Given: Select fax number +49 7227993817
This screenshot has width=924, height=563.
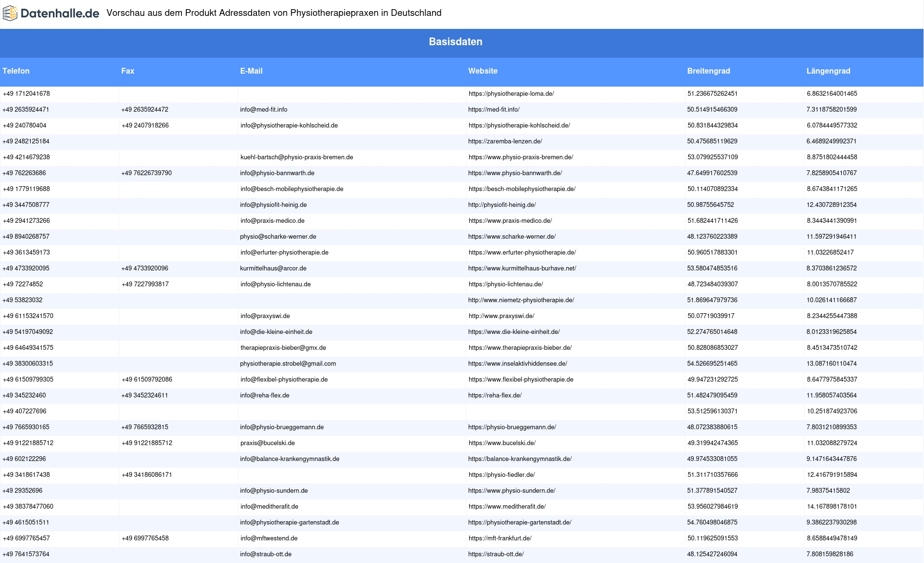Looking at the screenshot, I should tap(145, 284).
